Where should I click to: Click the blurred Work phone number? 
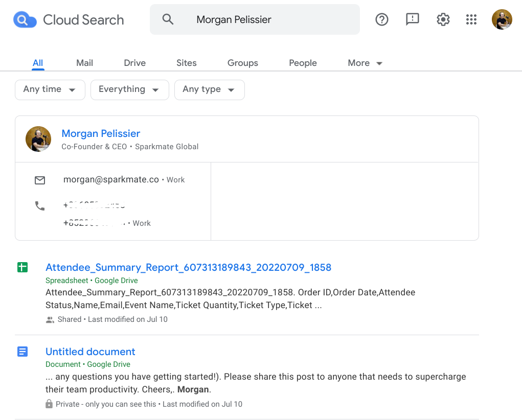coord(95,223)
